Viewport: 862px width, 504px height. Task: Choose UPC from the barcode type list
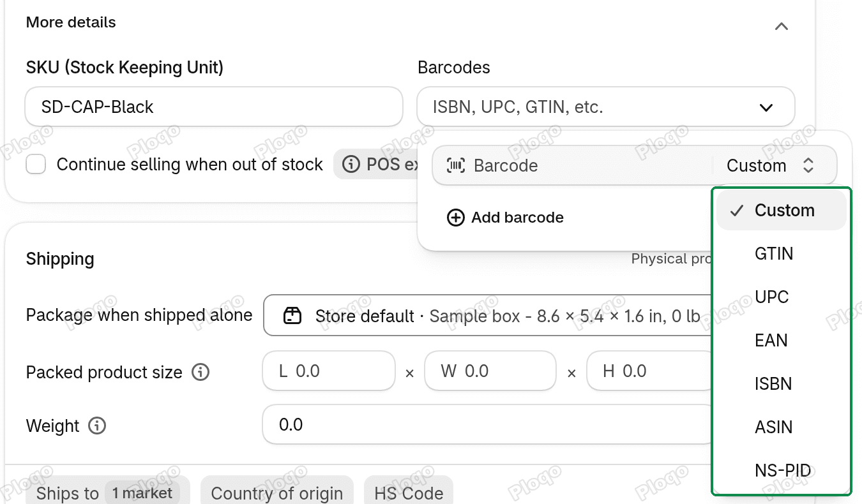coord(782,297)
